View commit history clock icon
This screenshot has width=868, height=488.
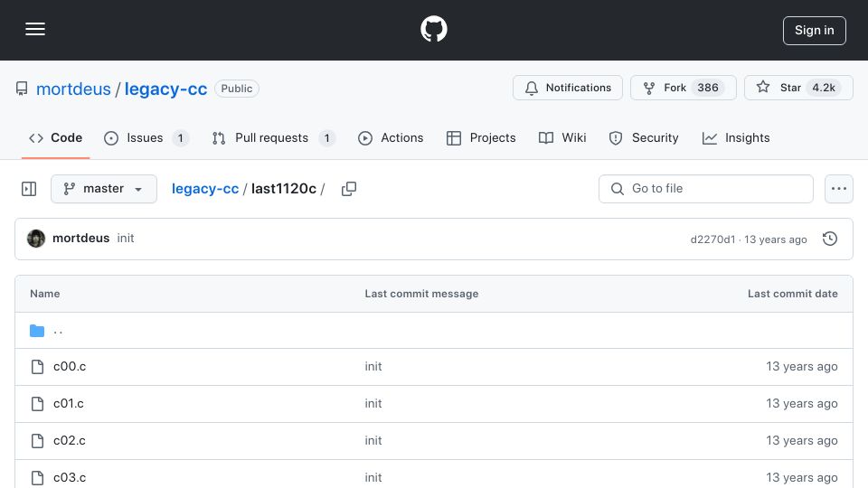[830, 239]
